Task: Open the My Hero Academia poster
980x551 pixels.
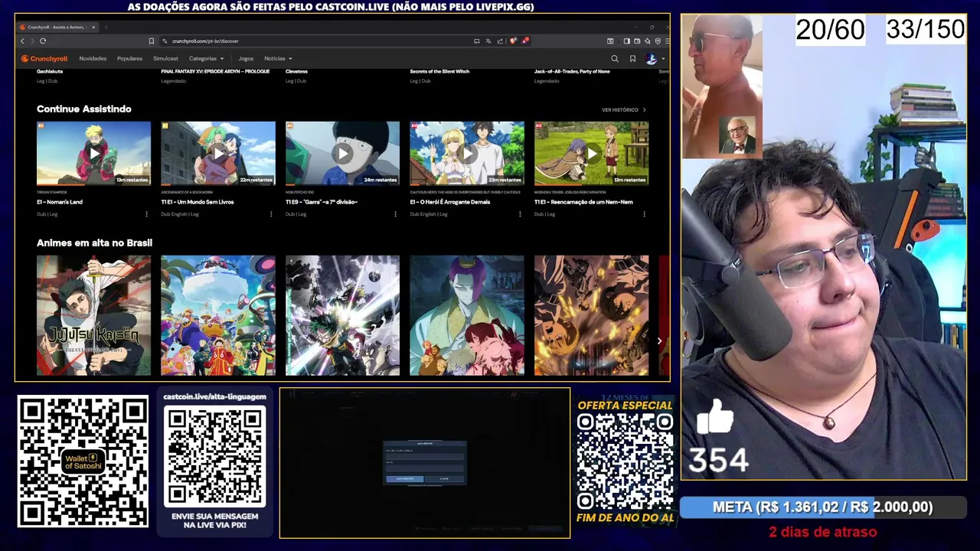Action: (342, 315)
